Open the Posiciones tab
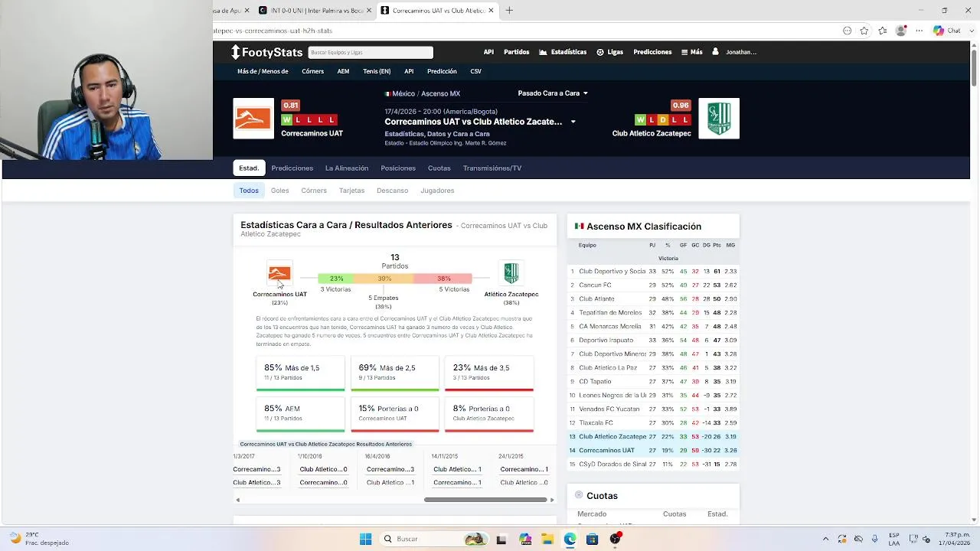 398,168
